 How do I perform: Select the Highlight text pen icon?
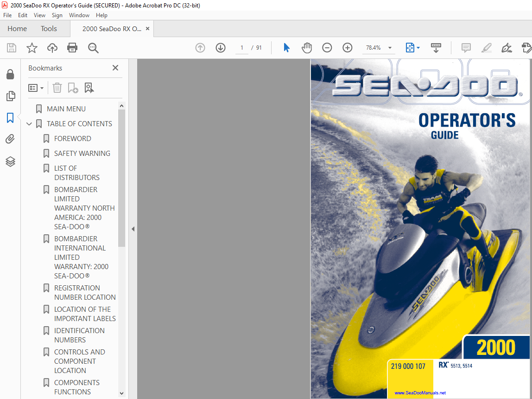click(487, 48)
